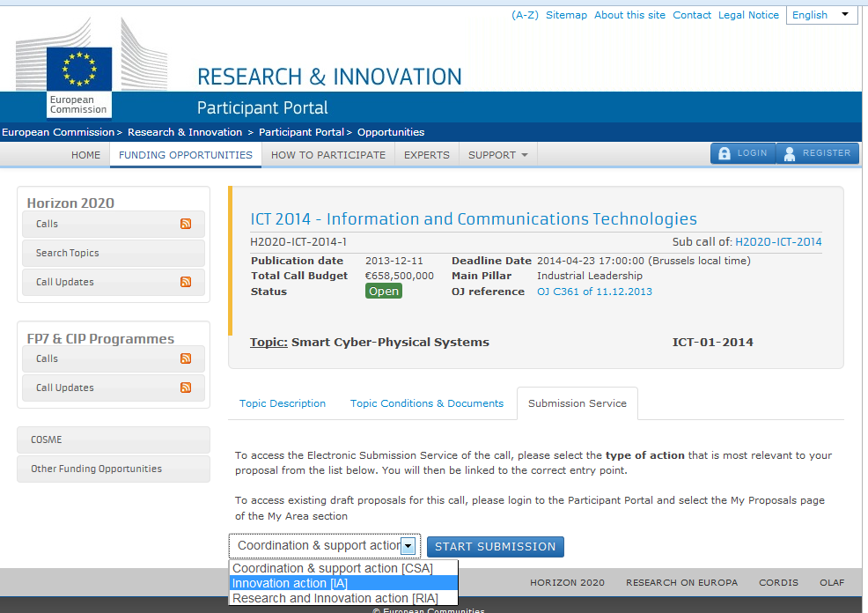Click the REGISTER button

click(818, 153)
